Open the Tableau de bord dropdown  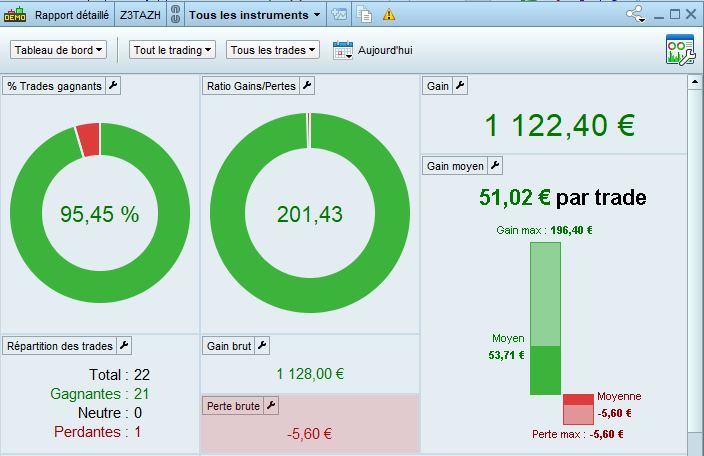[x=58, y=50]
